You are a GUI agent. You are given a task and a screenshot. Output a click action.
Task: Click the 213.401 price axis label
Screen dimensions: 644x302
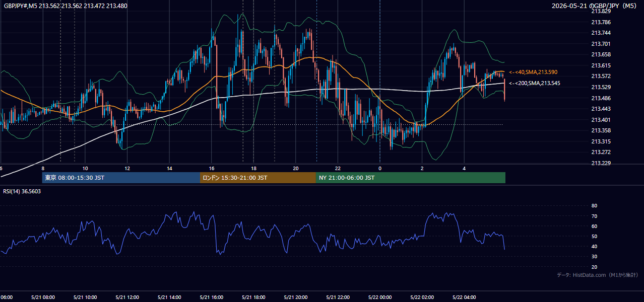601,120
